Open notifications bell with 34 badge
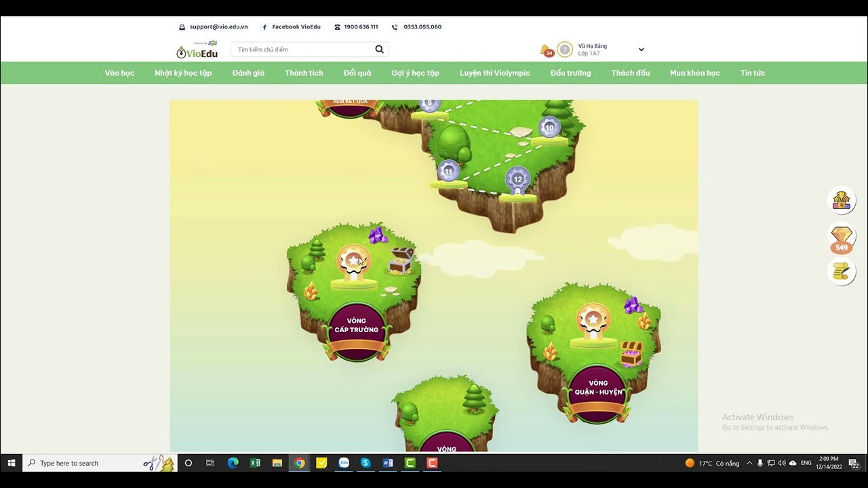 tap(545, 50)
